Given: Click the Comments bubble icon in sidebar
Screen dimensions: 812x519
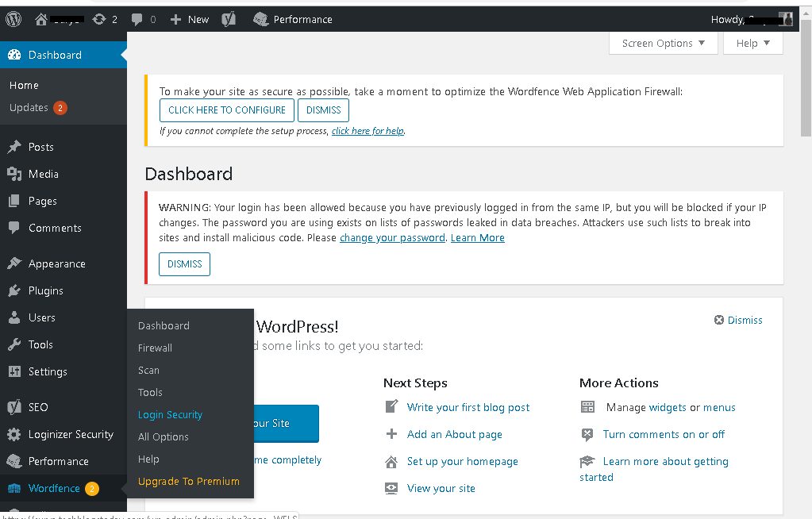Looking at the screenshot, I should pyautogui.click(x=14, y=228).
